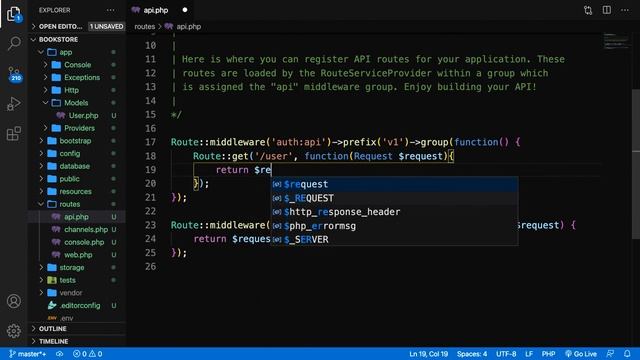Screen dimensions: 640x360
Task: Choose $_REQUEST autocomplete suggestion
Action: (395, 198)
